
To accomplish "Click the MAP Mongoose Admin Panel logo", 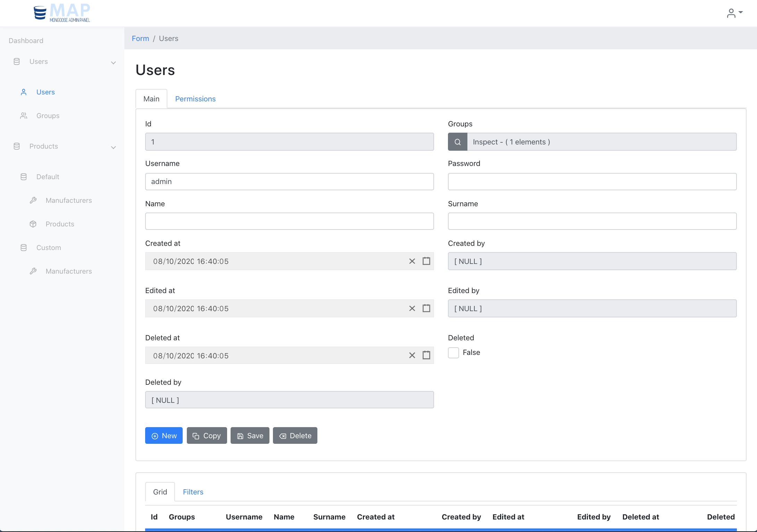I will pyautogui.click(x=62, y=13).
